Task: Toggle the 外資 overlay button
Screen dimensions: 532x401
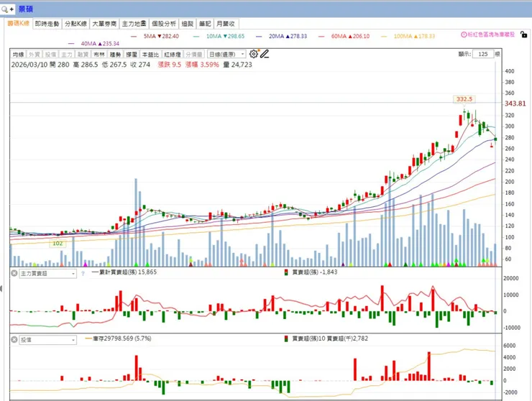Action: [x=35, y=55]
